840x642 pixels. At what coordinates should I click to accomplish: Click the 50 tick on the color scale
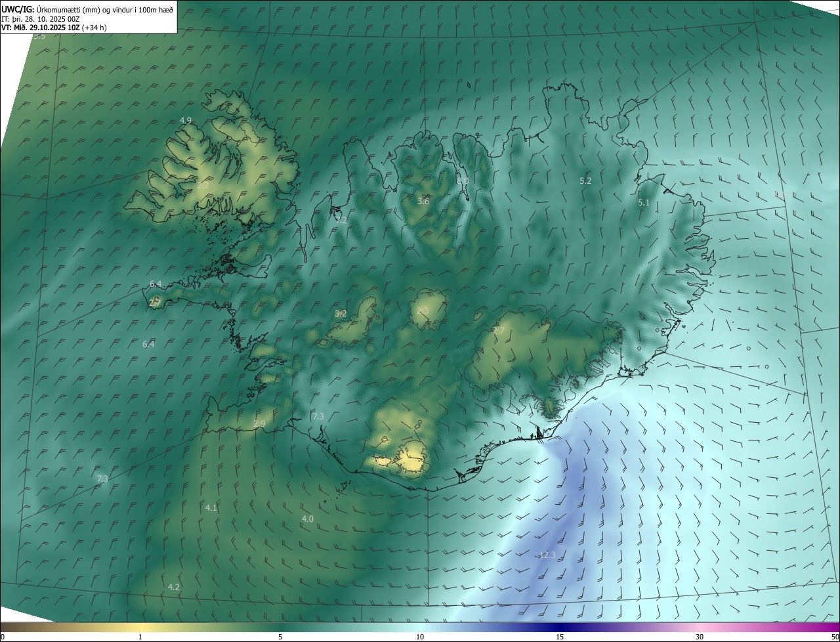tap(835, 637)
